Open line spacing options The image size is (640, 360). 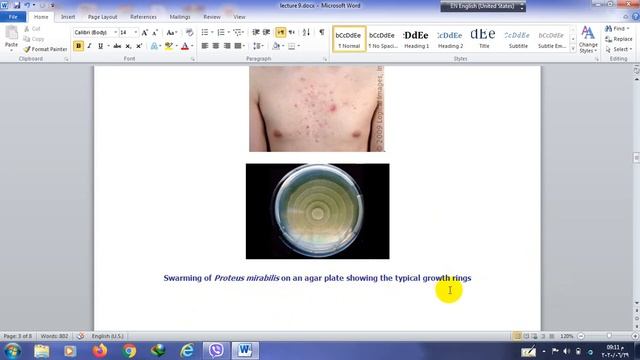click(x=257, y=46)
